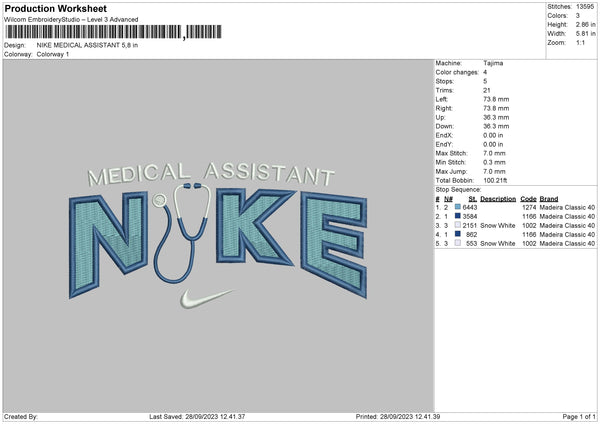Click the Description column header
The height and width of the screenshot is (424, 600).
click(498, 199)
